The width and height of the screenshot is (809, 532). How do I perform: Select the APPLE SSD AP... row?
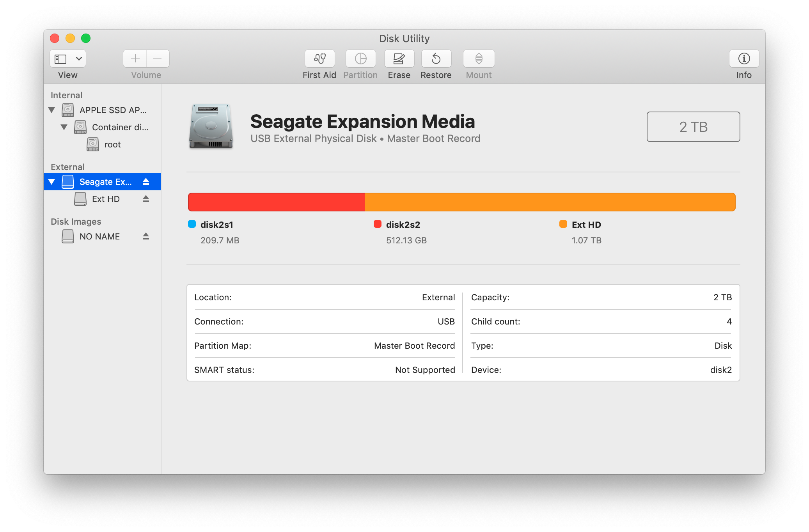[102, 110]
